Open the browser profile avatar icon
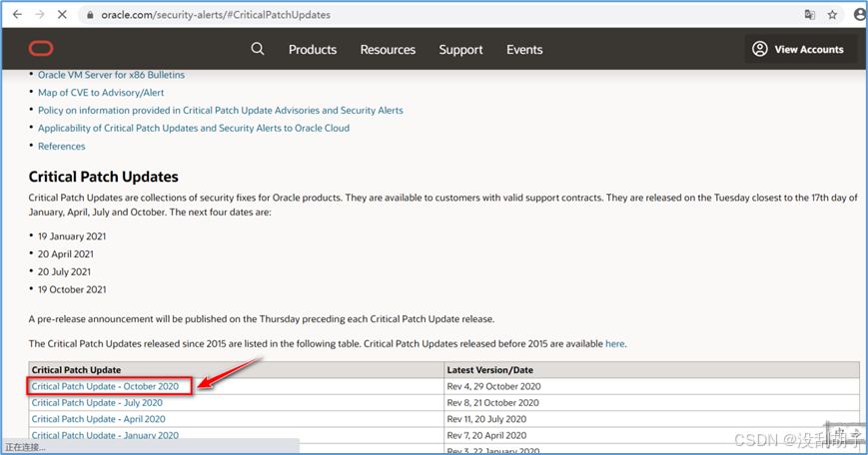 (860, 15)
